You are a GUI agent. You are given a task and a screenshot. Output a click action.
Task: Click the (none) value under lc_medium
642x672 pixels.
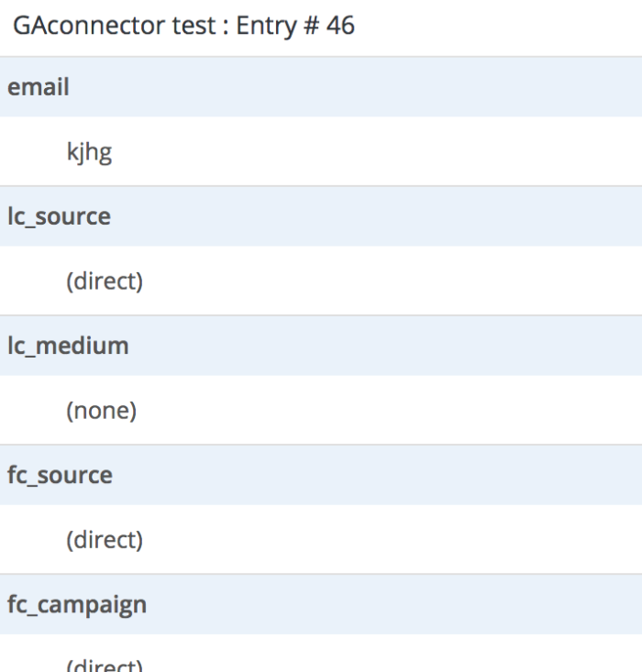(101, 412)
